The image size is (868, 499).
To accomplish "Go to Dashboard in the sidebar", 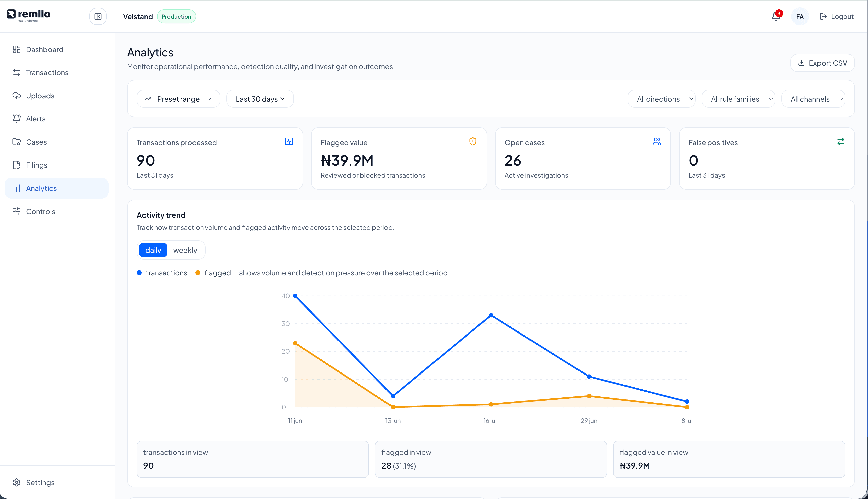I will 57,49.
